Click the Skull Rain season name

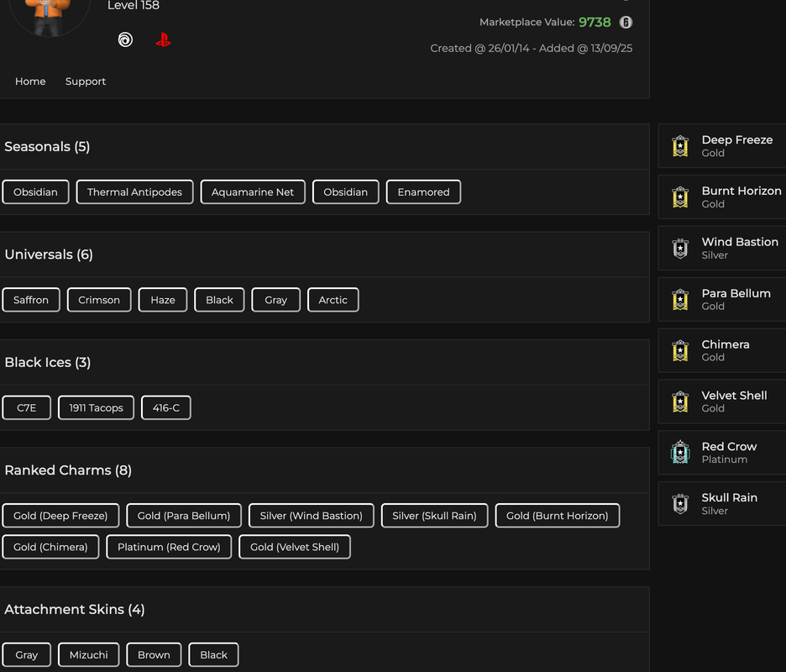(x=730, y=497)
